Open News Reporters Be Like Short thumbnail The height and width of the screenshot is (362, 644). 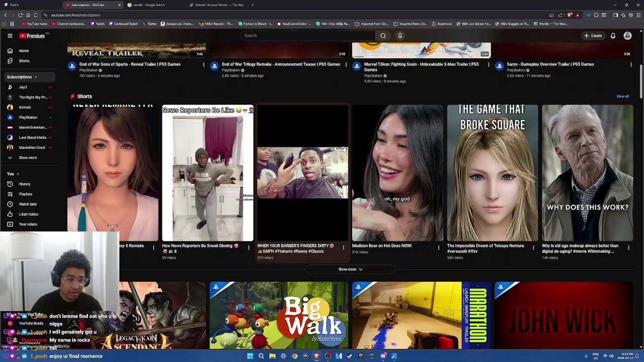tap(207, 173)
